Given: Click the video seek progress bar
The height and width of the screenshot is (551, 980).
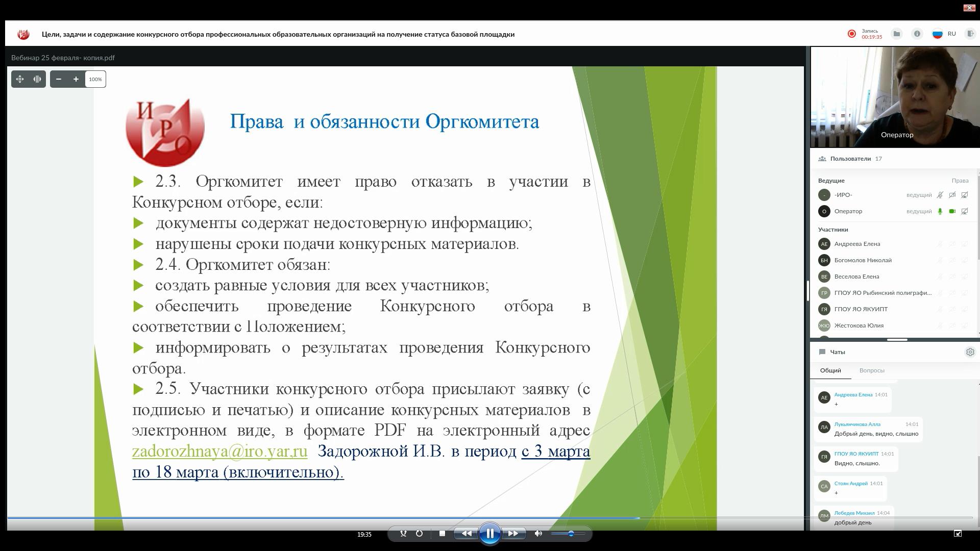Looking at the screenshot, I should (489, 518).
